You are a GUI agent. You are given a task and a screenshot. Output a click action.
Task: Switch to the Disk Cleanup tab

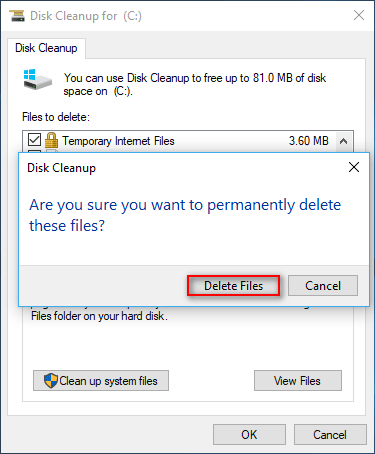click(46, 48)
